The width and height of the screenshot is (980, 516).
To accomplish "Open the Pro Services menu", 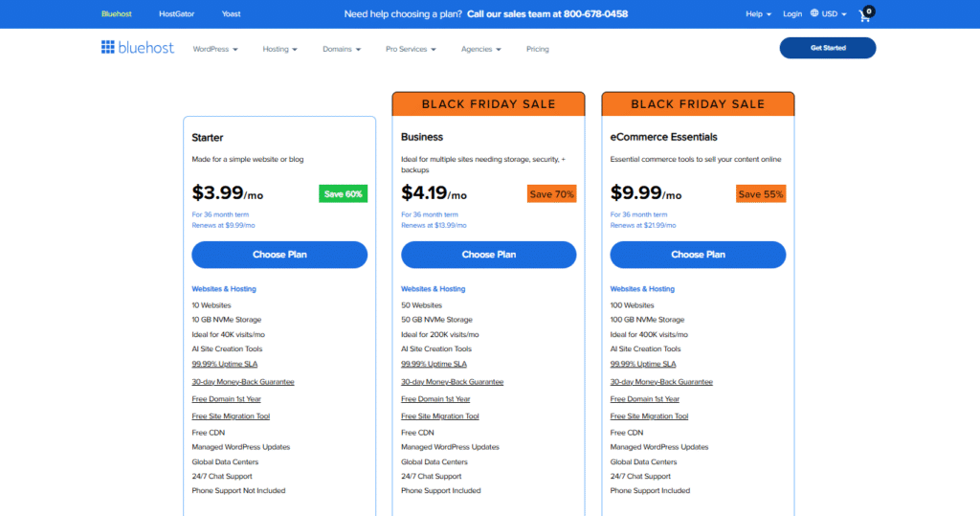I will click(411, 49).
